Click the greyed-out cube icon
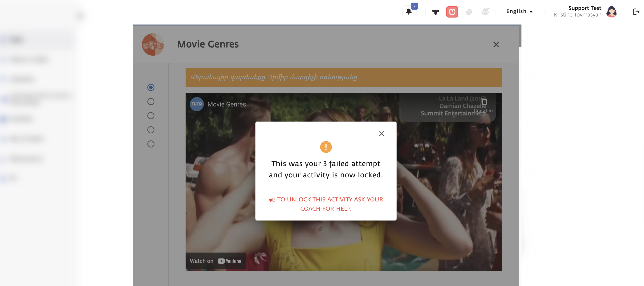 coord(469,12)
